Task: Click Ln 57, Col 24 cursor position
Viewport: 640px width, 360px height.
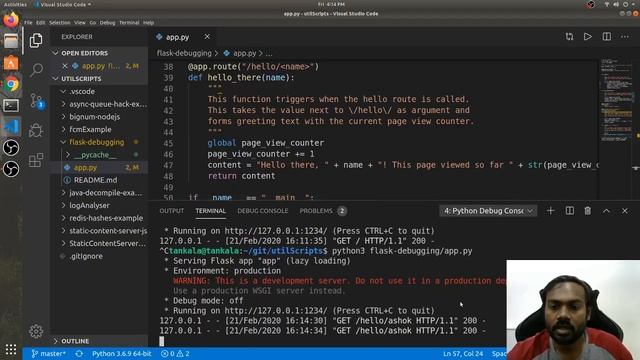Action: point(463,353)
